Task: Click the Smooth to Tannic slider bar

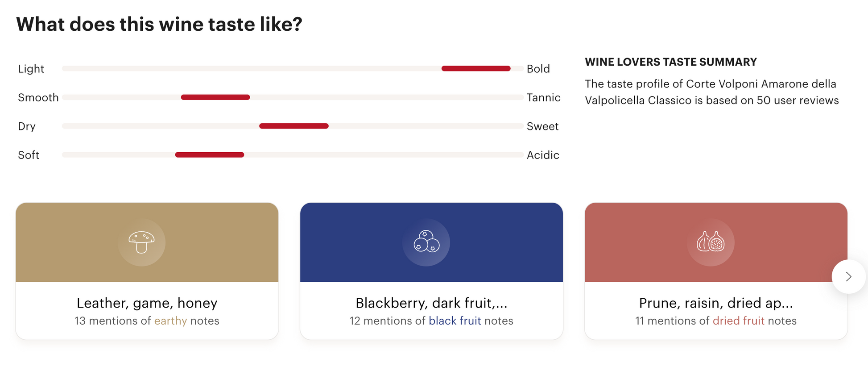Action: pos(293,97)
